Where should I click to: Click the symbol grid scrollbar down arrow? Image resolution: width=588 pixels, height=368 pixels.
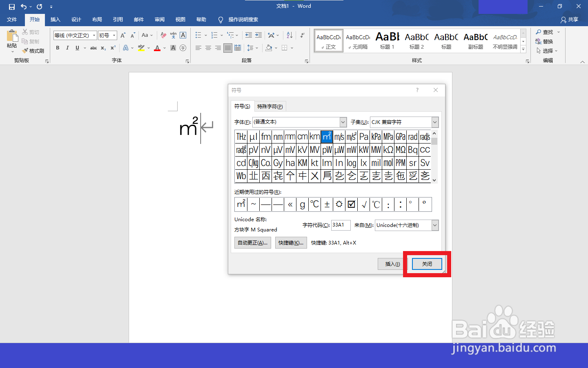coord(434,180)
